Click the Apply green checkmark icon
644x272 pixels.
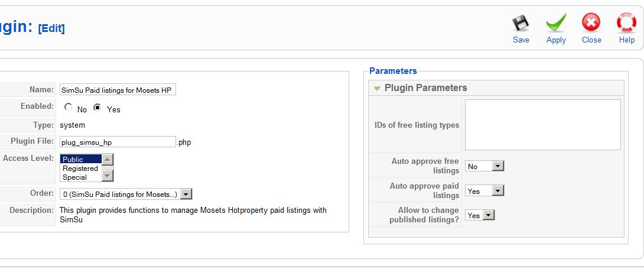pyautogui.click(x=556, y=24)
